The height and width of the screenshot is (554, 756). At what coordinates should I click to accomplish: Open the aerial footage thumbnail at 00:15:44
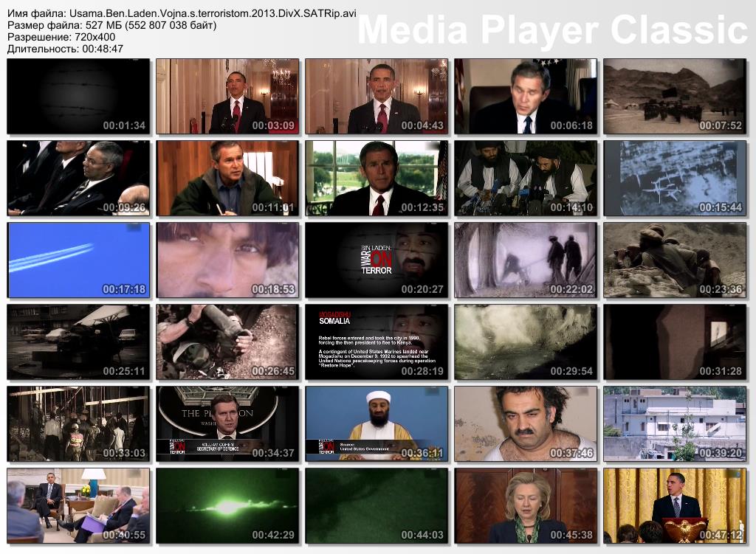point(675,178)
